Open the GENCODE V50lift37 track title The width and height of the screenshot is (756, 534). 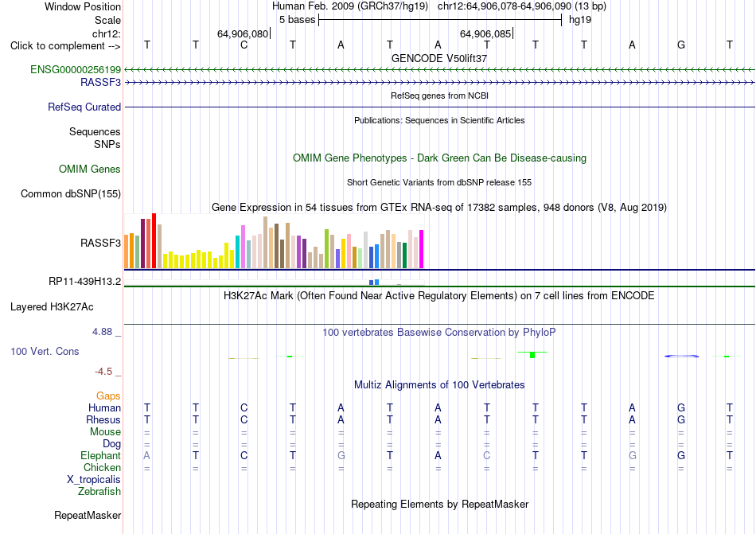[439, 58]
